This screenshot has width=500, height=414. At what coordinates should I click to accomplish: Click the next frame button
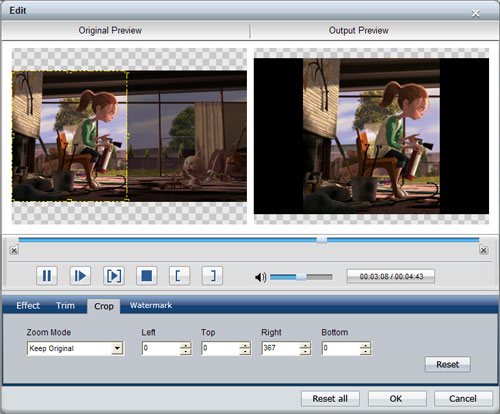[80, 276]
